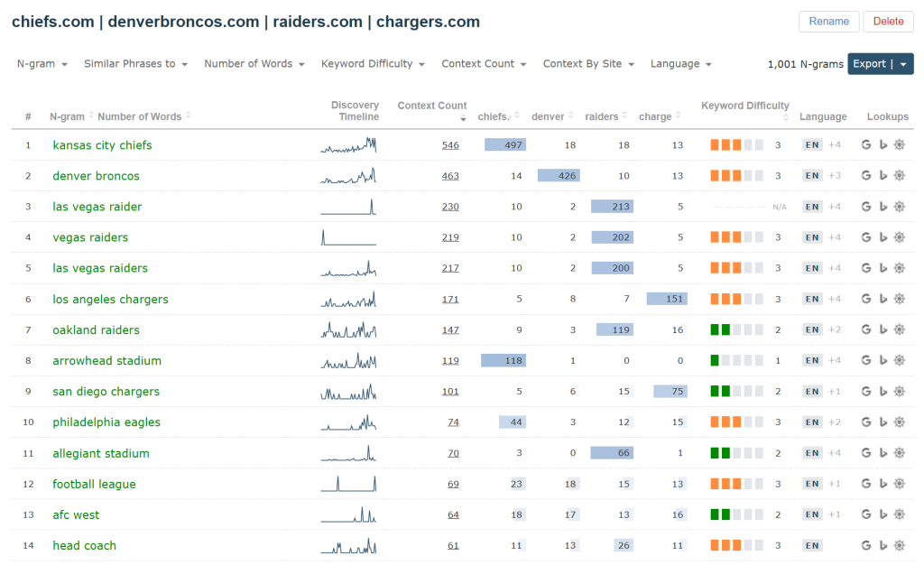Screen dimensions: 924x565
Task: Sort table by Number of Words column
Action: tap(143, 116)
